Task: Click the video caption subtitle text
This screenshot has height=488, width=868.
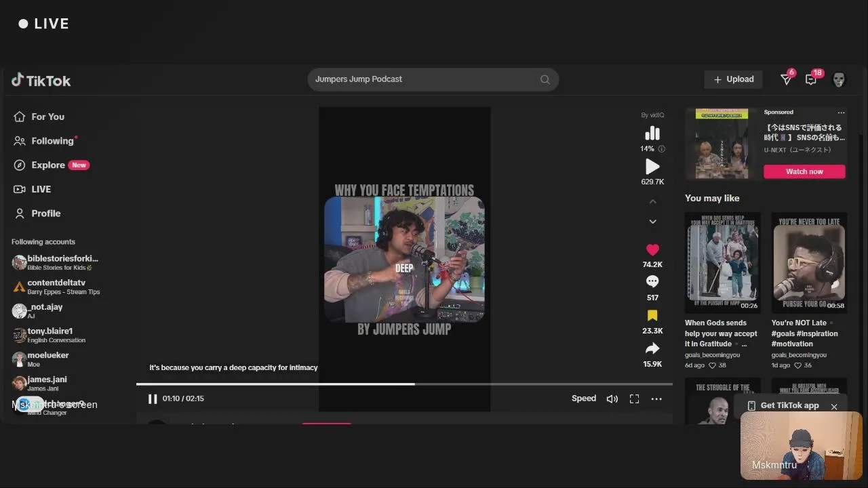Action: pyautogui.click(x=233, y=367)
